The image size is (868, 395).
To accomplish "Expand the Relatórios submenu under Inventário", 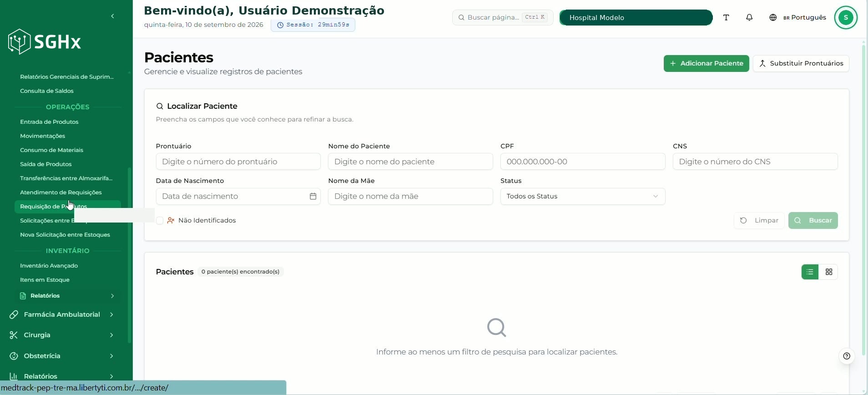I will pyautogui.click(x=67, y=296).
